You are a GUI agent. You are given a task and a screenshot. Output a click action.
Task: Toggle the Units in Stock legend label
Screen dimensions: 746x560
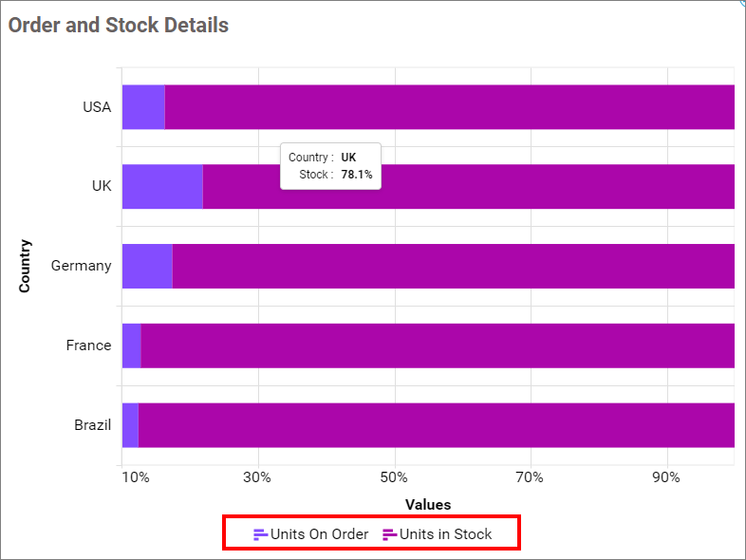tap(445, 534)
